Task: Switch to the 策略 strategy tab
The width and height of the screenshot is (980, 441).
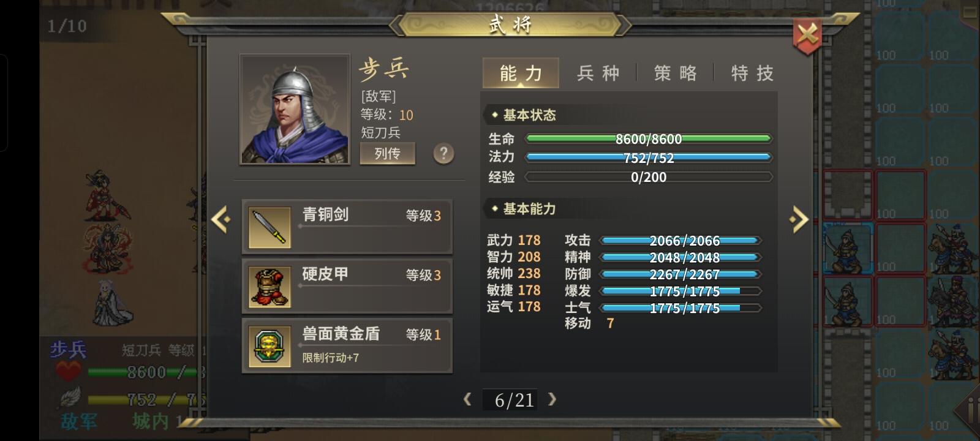Action: 675,73
